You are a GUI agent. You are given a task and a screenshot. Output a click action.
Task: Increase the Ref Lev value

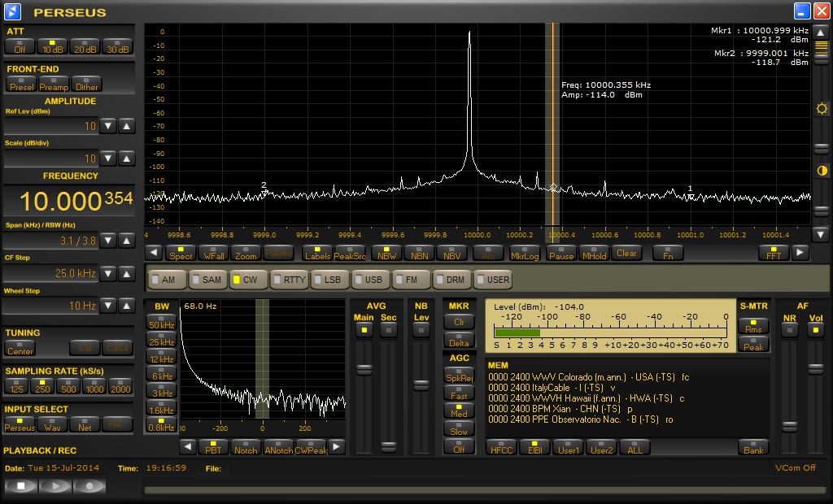126,126
